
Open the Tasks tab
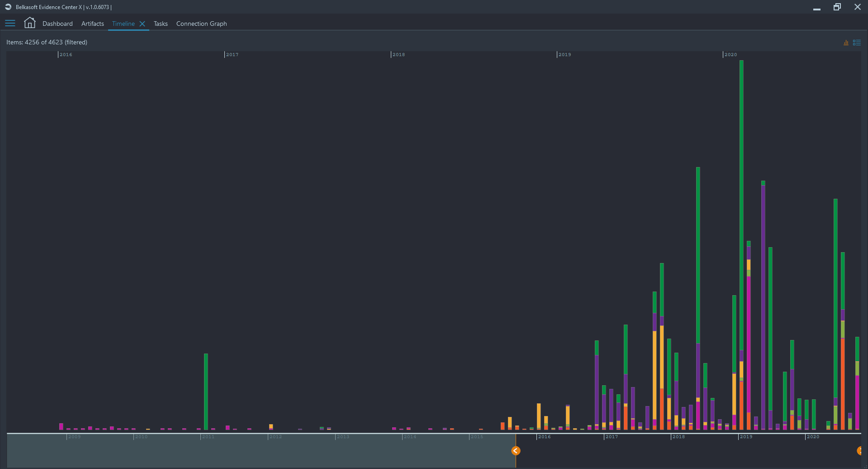(161, 24)
